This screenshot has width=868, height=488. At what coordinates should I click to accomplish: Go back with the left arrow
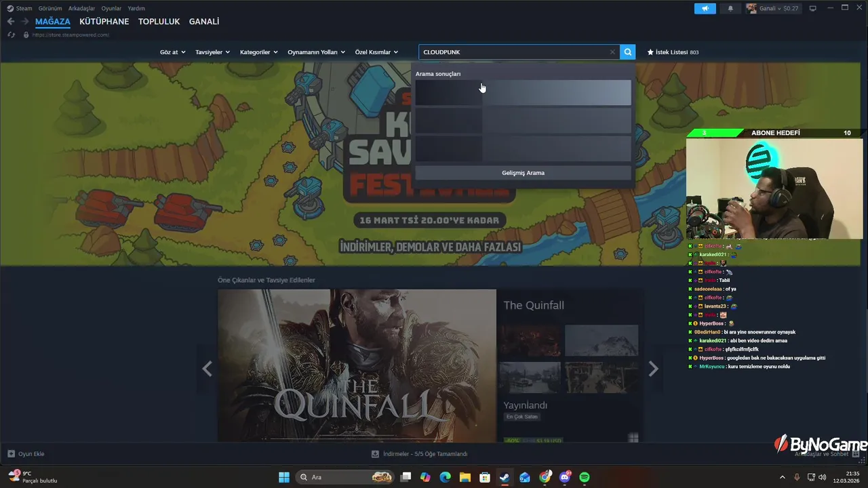[11, 22]
